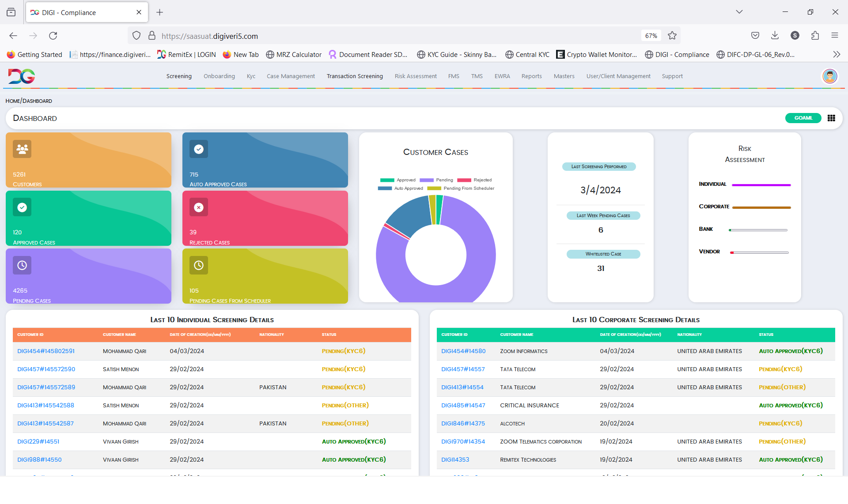Select the GOAML button icon
The image size is (848, 504).
click(x=803, y=117)
